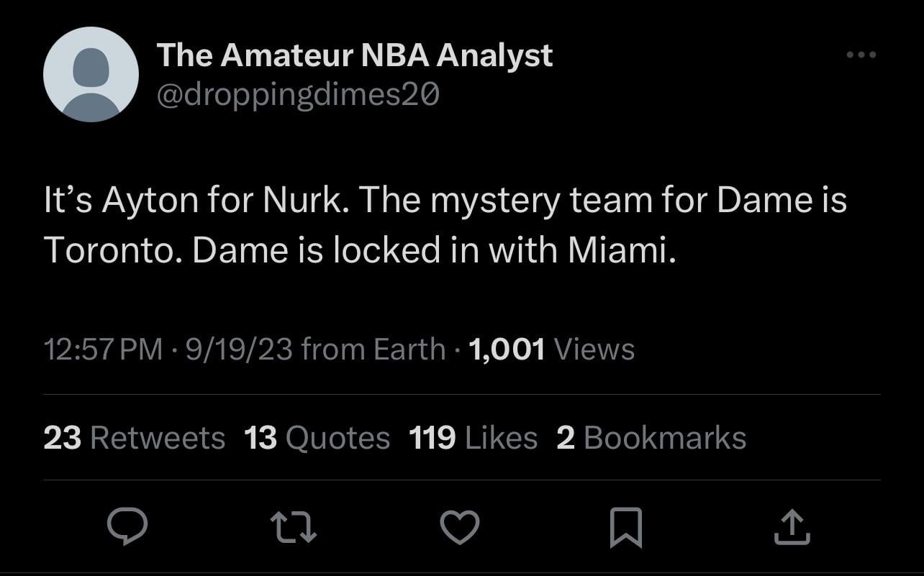Click the word "Miami" in the tweet

pyautogui.click(x=620, y=250)
